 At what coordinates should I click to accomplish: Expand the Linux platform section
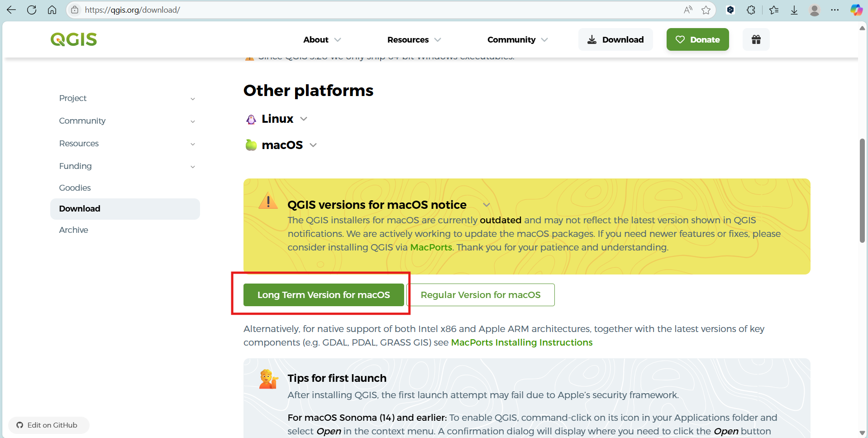pyautogui.click(x=277, y=119)
